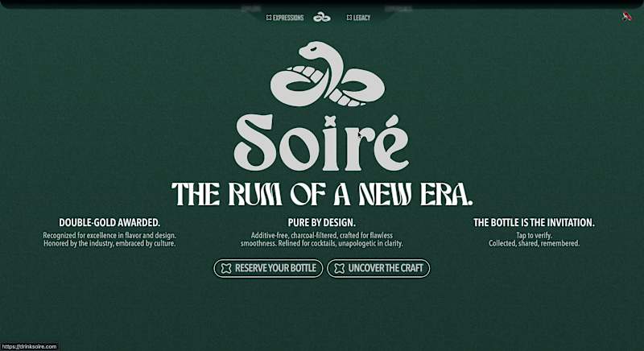
Task: Click the bracket icon beside Legacy
Action: (x=349, y=18)
